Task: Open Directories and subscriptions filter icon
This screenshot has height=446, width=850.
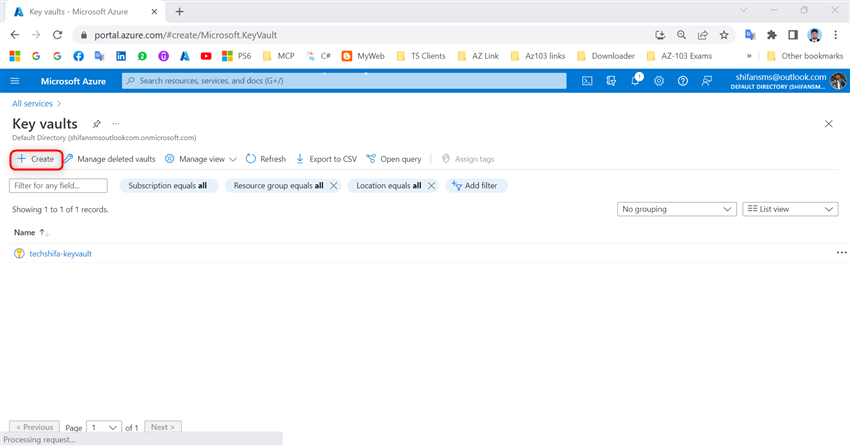Action: coord(611,81)
